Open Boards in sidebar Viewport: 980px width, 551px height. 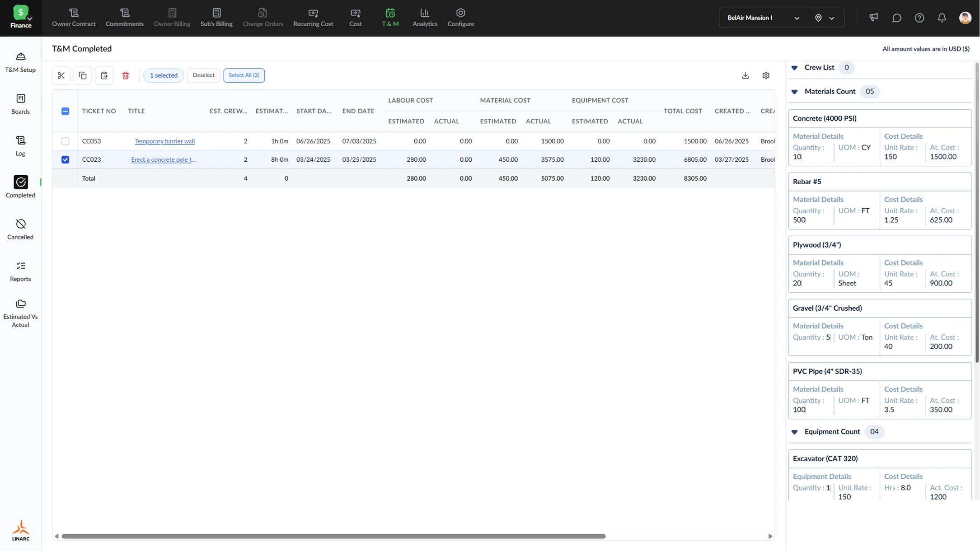[x=20, y=104]
